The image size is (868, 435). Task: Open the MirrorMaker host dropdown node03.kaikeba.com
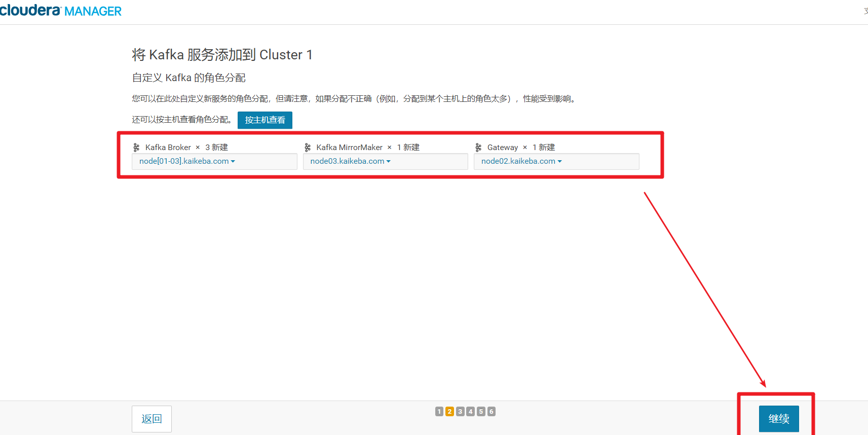coord(350,161)
